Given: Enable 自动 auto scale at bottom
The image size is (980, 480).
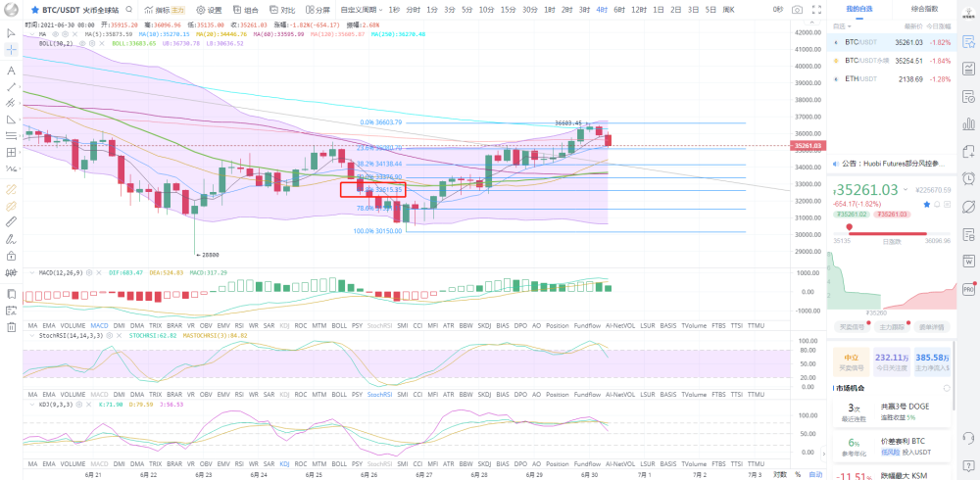Looking at the screenshot, I should 815,474.
